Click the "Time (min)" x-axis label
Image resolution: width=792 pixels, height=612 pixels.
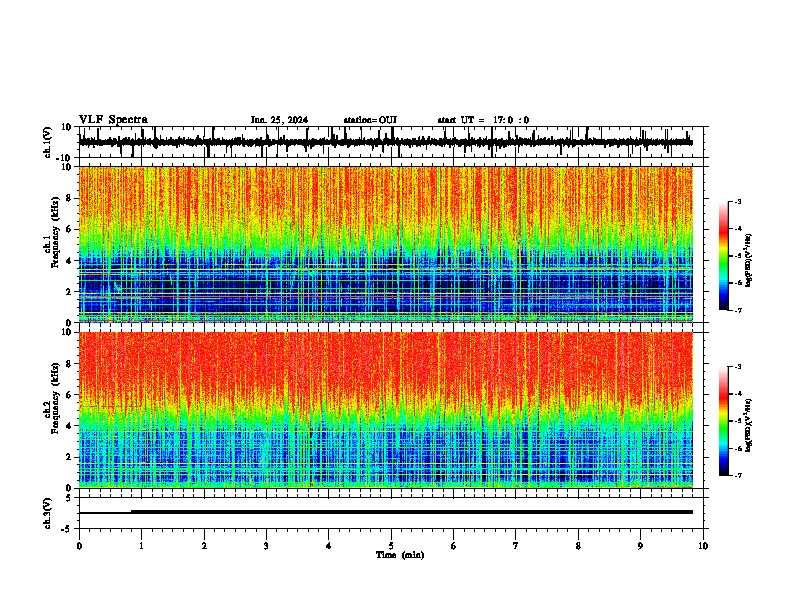pos(400,555)
